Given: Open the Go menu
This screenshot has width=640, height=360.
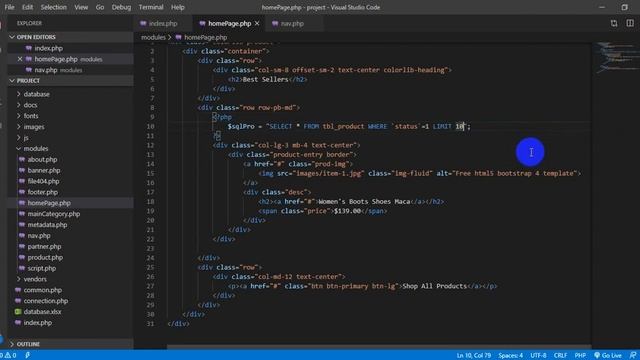Looking at the screenshot, I should point(100,7).
